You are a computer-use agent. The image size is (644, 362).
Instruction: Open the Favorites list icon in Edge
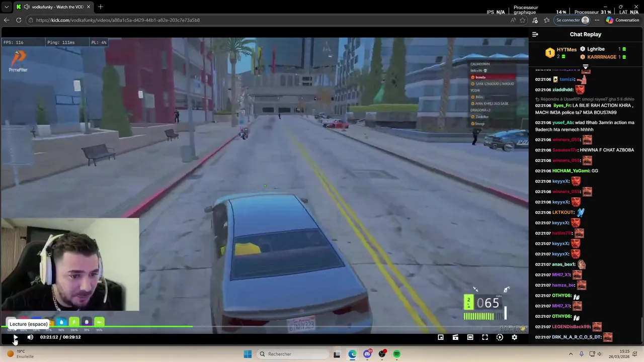click(546, 20)
